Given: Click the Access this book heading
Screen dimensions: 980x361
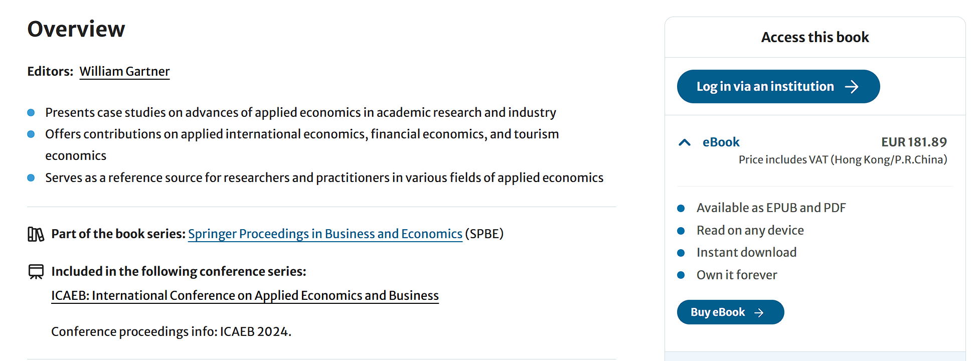Looking at the screenshot, I should pos(815,37).
